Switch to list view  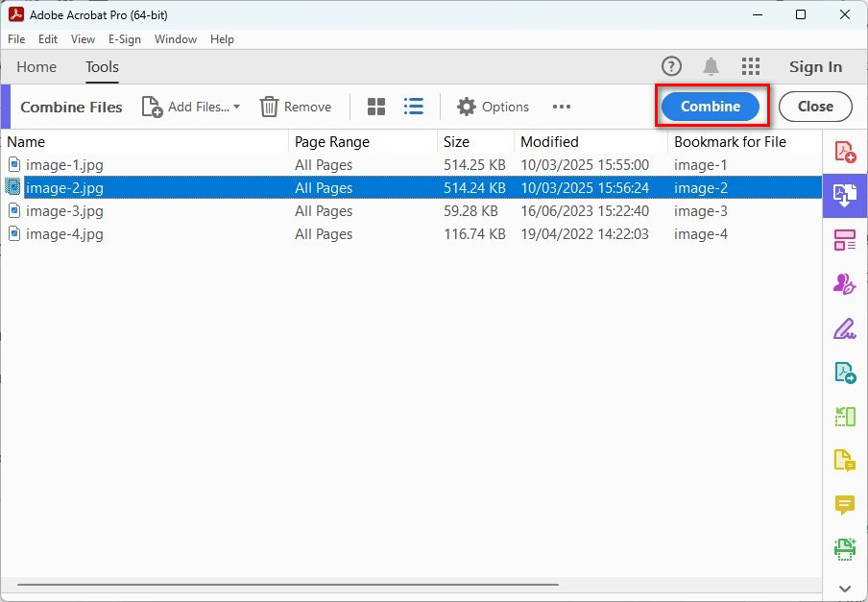414,107
